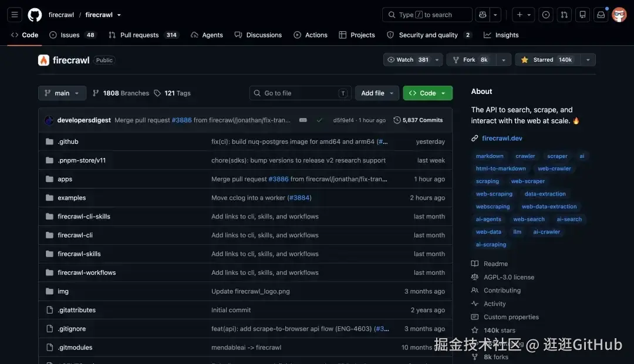
Task: Open the issues shortcut icon in header
Action: click(x=546, y=15)
